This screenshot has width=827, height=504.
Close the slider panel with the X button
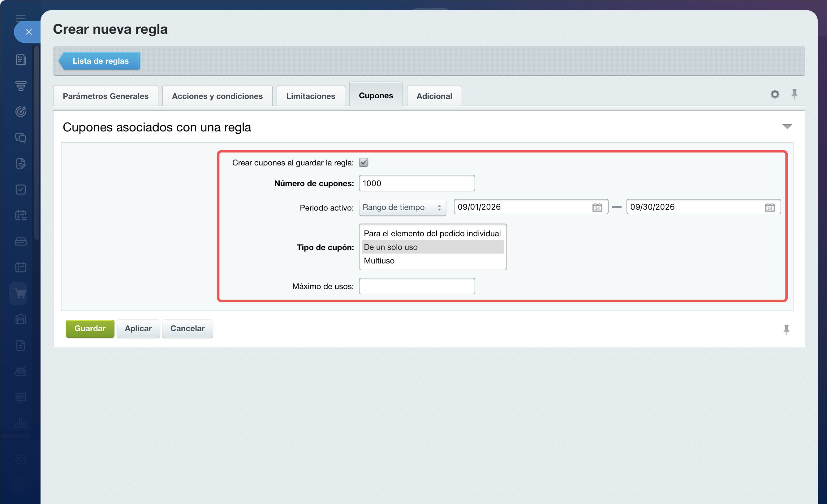click(x=28, y=32)
